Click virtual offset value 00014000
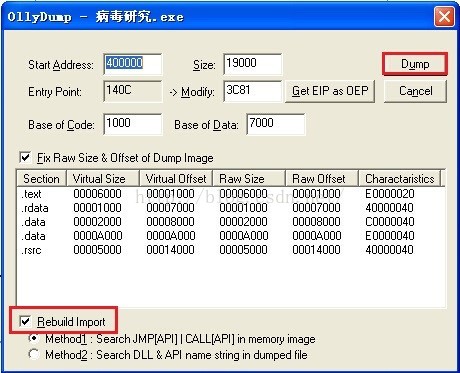The width and height of the screenshot is (460, 373). (x=170, y=250)
